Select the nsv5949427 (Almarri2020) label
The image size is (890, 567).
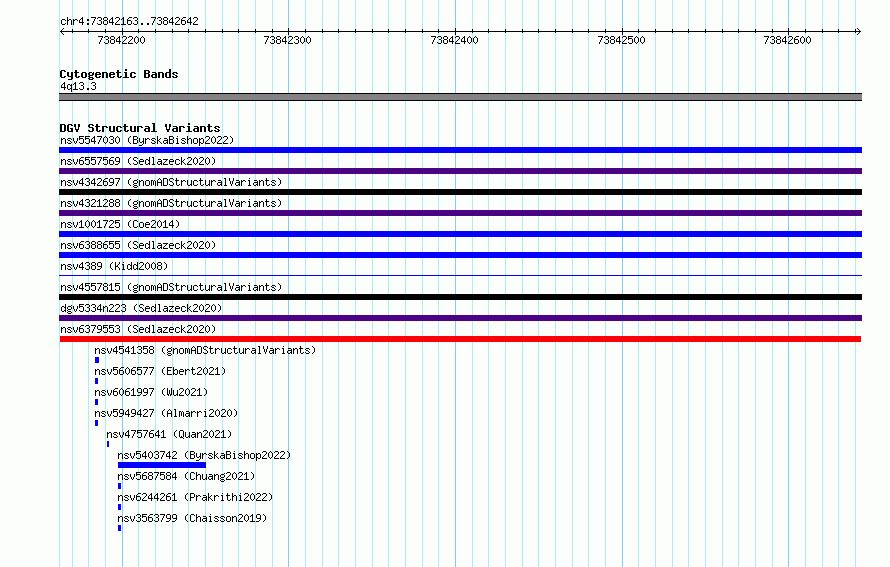click(166, 413)
